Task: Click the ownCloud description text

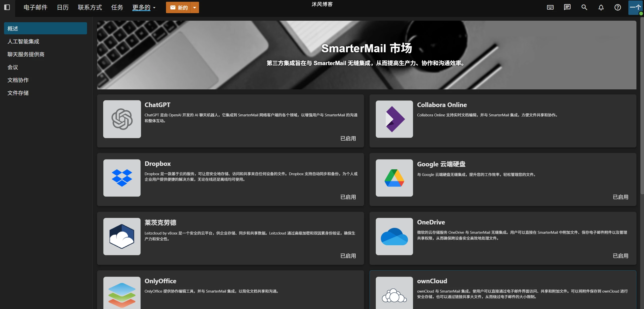Action: coord(522,294)
